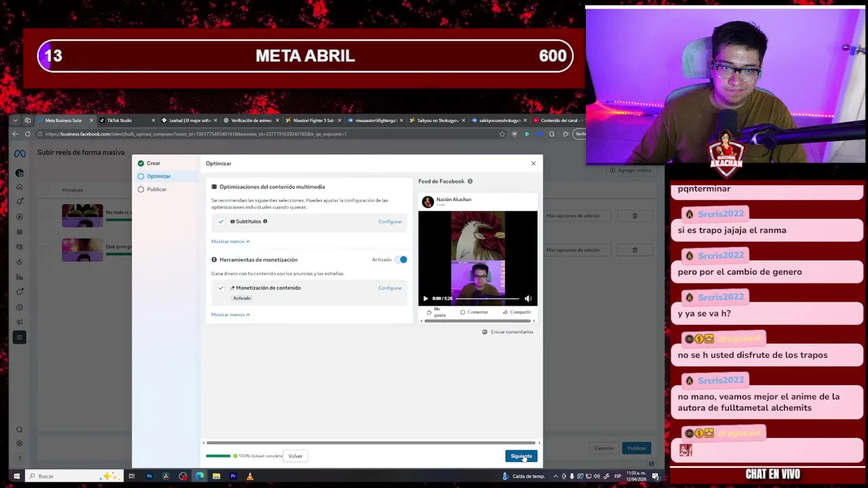
Task: Open the browser tab search dropdown arrow
Action: click(x=16, y=121)
